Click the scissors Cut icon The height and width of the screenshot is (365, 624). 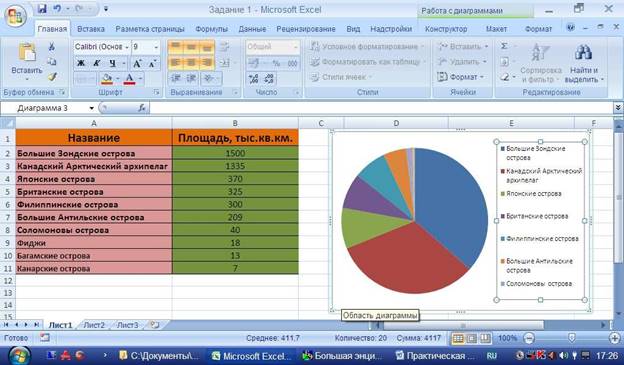coord(52,47)
